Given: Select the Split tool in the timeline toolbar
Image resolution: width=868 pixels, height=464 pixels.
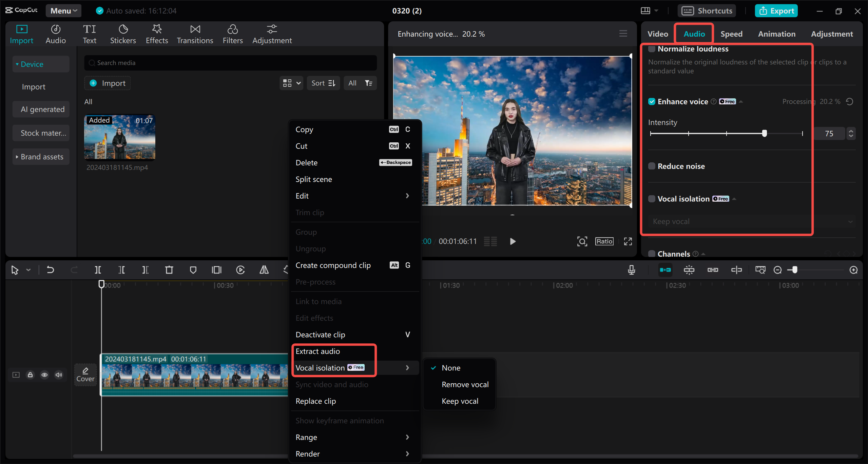Looking at the screenshot, I should 98,270.
